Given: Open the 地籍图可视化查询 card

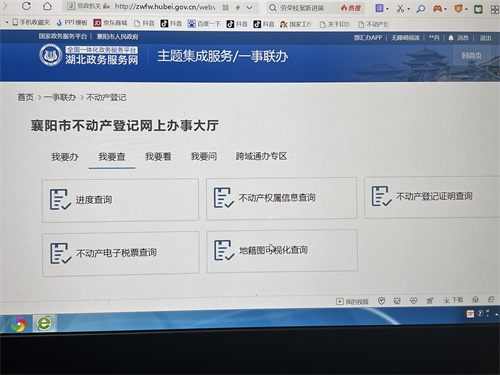Looking at the screenshot, I should tap(282, 250).
